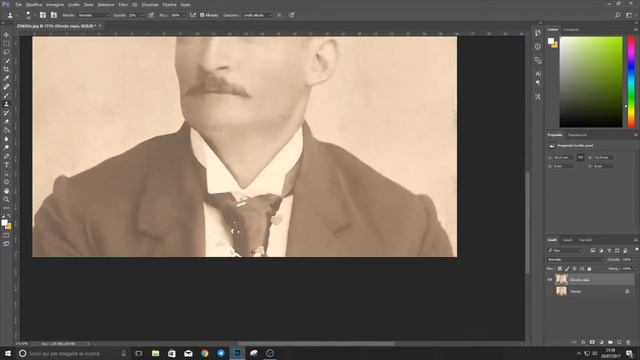Hide the top copy layer
The image size is (640, 360).
pos(550,280)
